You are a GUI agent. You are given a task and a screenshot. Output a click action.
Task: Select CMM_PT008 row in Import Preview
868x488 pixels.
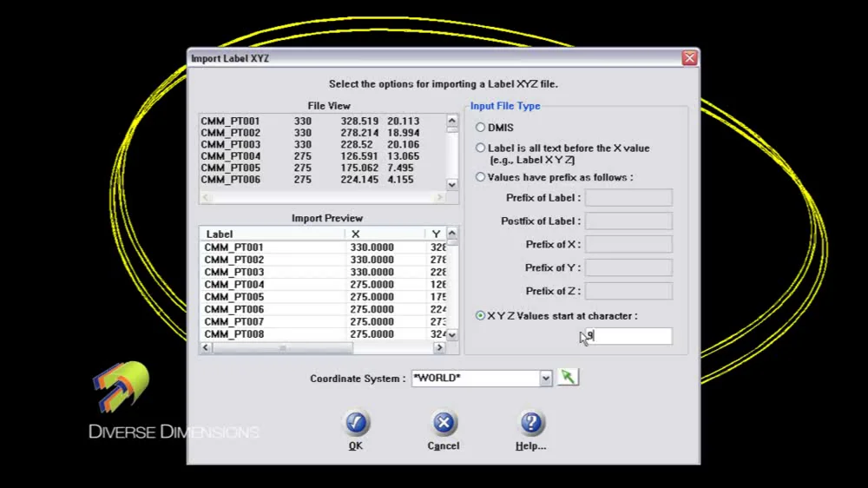point(323,334)
